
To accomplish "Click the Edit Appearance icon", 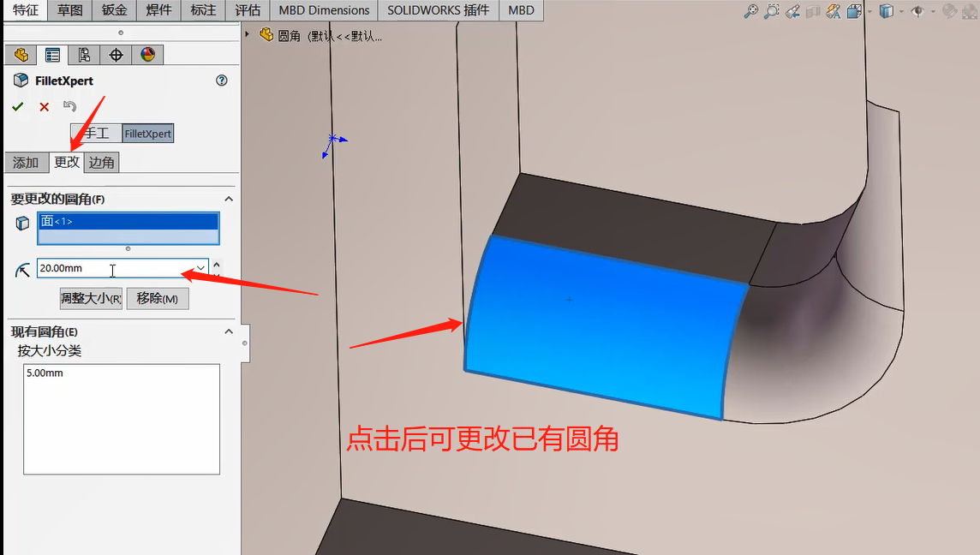I will pyautogui.click(x=949, y=10).
